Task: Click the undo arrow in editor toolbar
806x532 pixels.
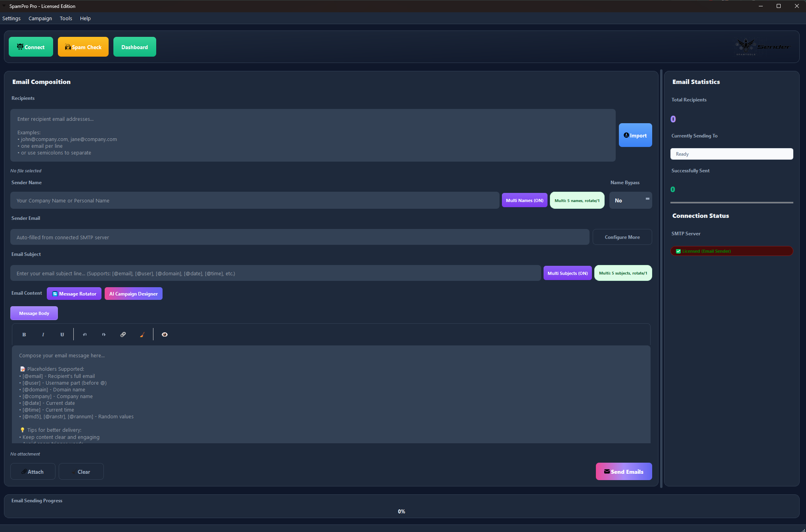Action: 85,335
